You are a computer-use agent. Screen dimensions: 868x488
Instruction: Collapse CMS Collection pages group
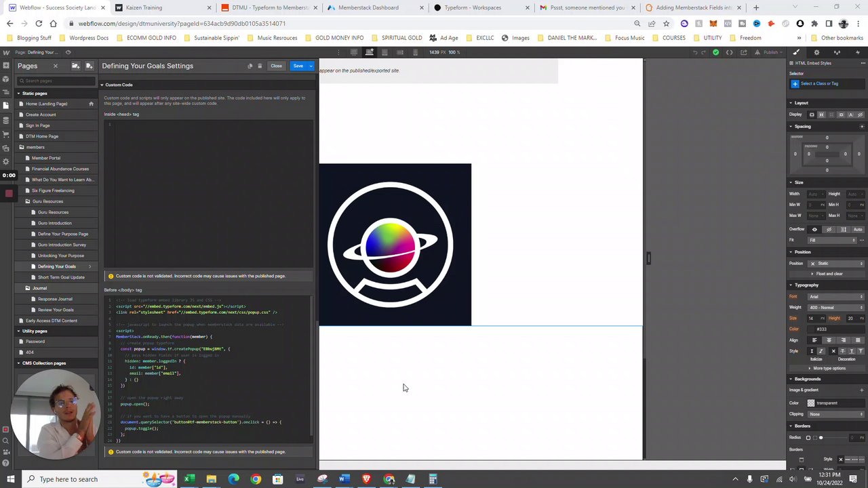(x=18, y=363)
